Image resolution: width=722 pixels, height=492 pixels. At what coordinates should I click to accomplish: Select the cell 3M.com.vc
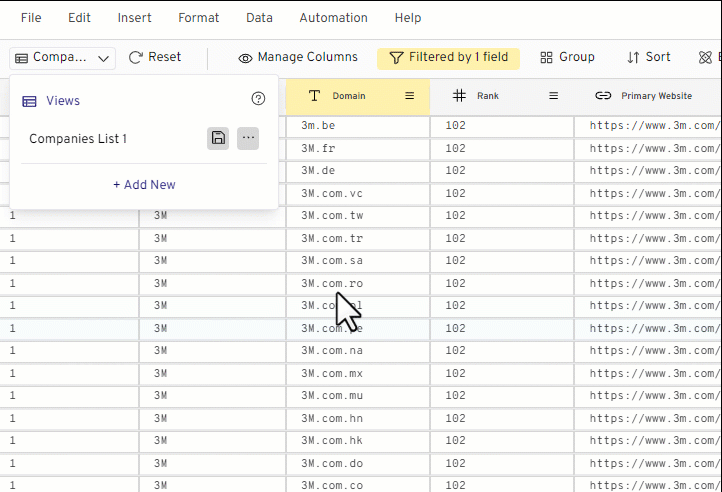pos(358,193)
